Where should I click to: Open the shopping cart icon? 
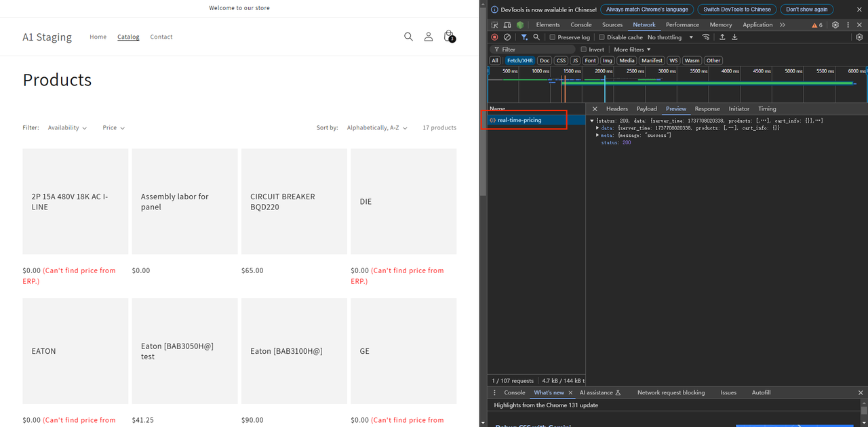[x=449, y=37]
